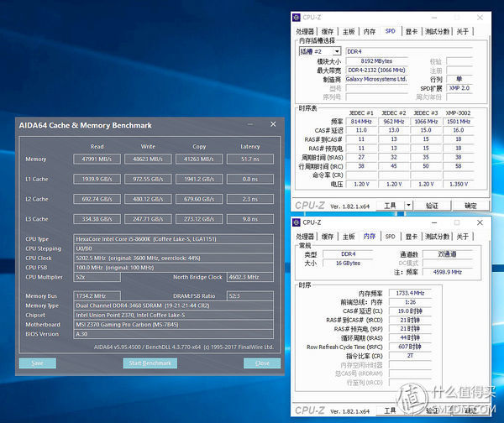The height and width of the screenshot is (423, 504).
Task: Switch to the 处理器 tab in the upper CPU-Z
Action: pyautogui.click(x=305, y=32)
